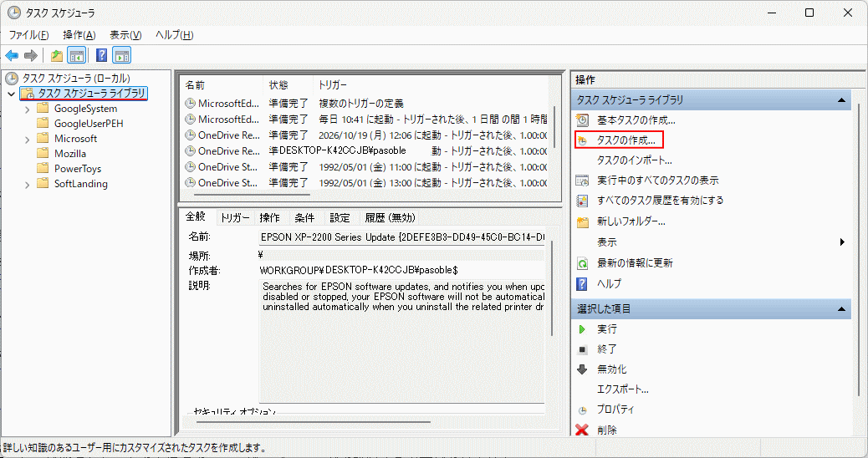Open the Help question mark toolbar icon
The height and width of the screenshot is (458, 868).
click(x=102, y=55)
